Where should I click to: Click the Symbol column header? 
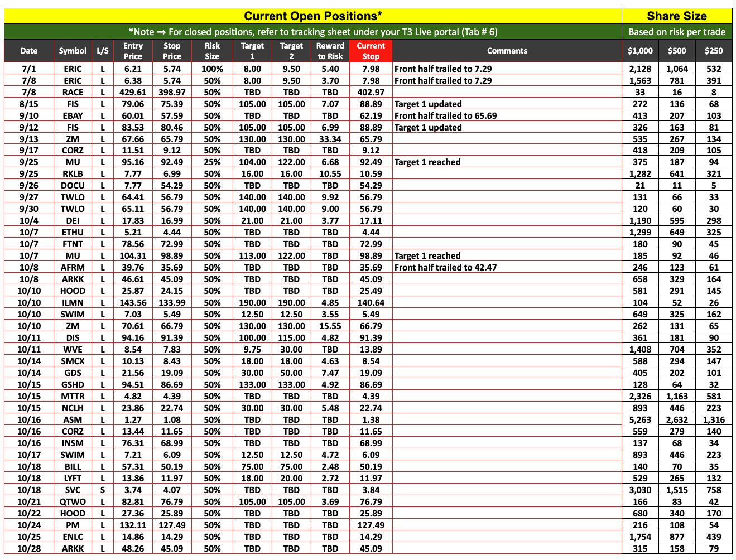(73, 51)
